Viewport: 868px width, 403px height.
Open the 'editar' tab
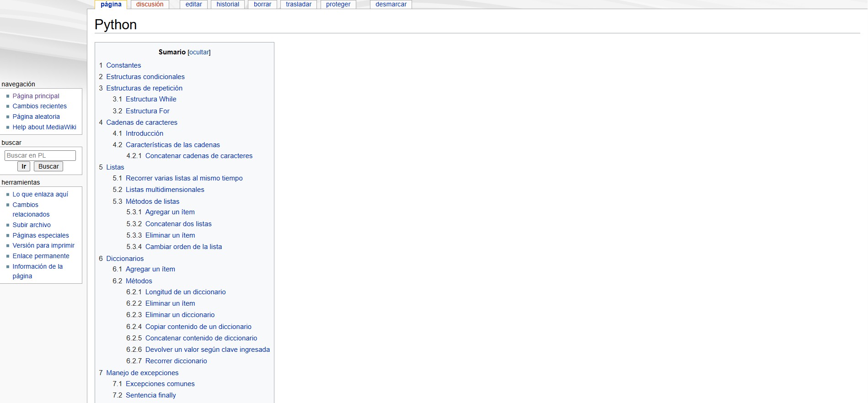[194, 5]
